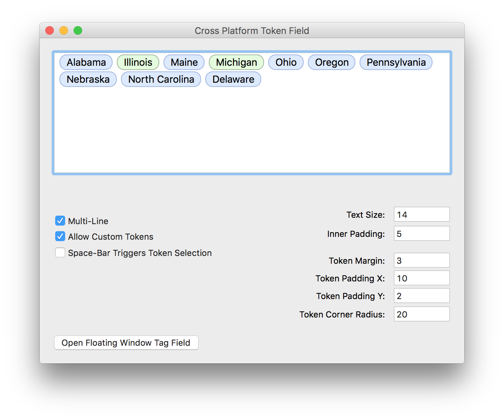Maximize window using green button
This screenshot has width=504, height=420.
(78, 31)
